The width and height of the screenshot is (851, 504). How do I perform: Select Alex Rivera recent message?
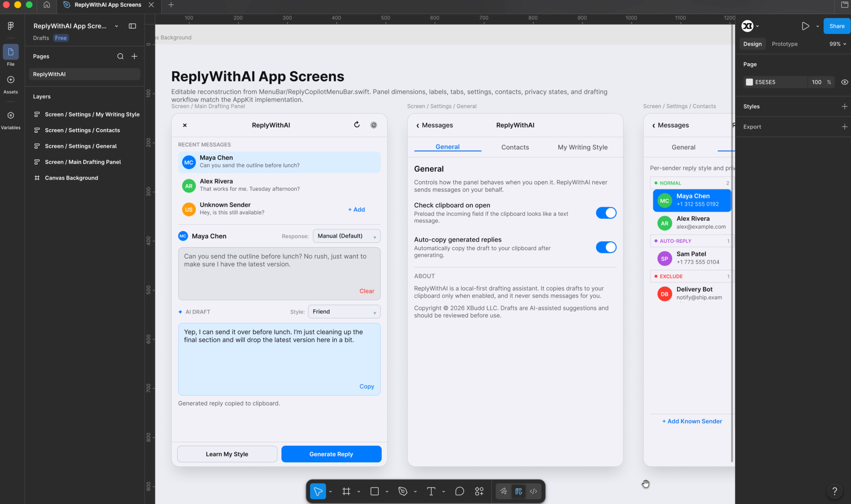coord(279,185)
